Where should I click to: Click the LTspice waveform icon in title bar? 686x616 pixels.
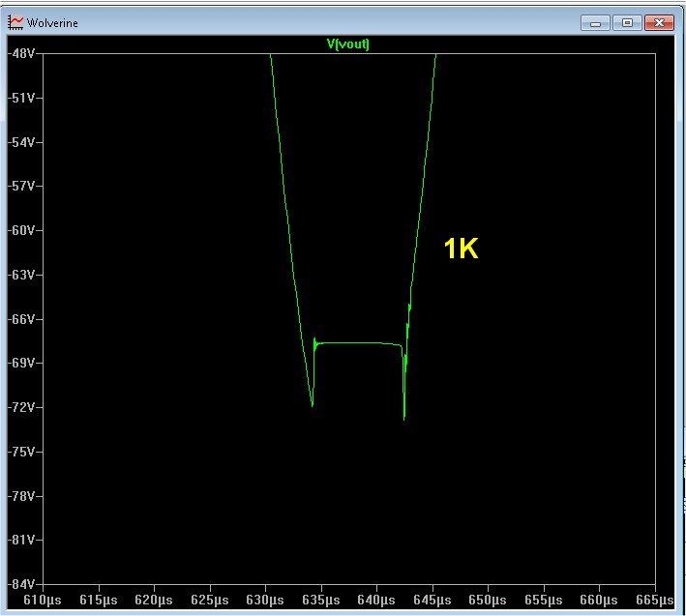(x=15, y=22)
